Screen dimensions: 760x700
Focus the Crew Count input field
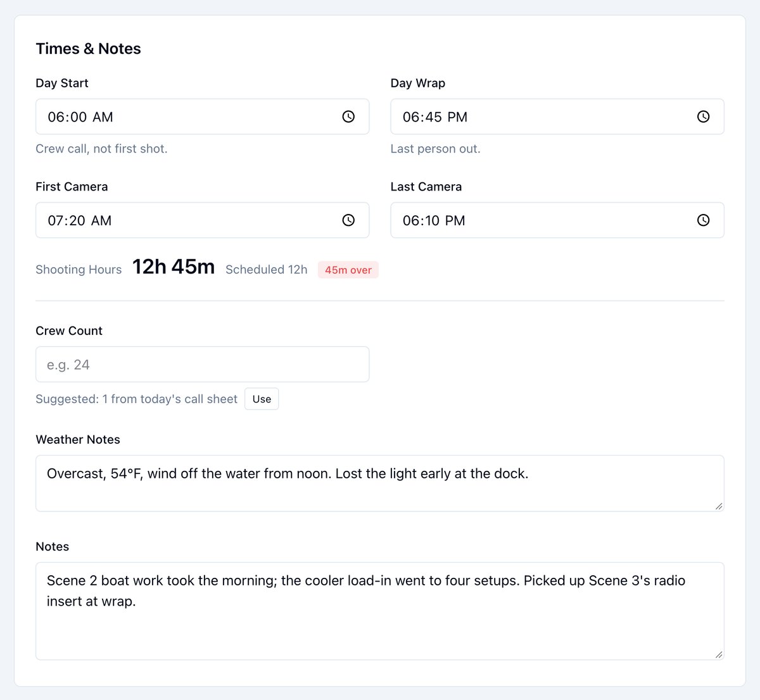pos(202,365)
